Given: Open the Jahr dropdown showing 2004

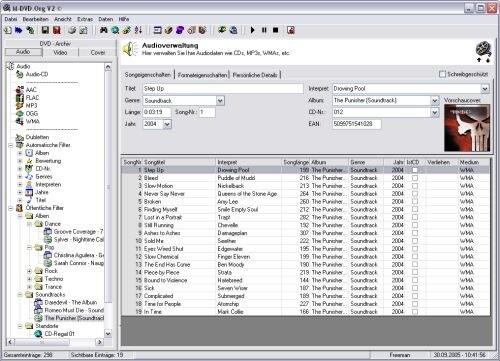Looking at the screenshot, I should [167, 124].
